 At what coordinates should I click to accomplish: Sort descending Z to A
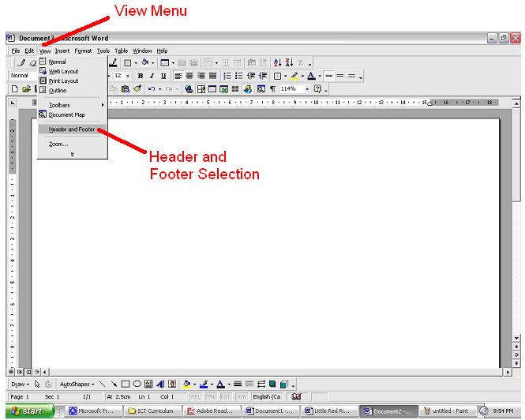point(289,62)
